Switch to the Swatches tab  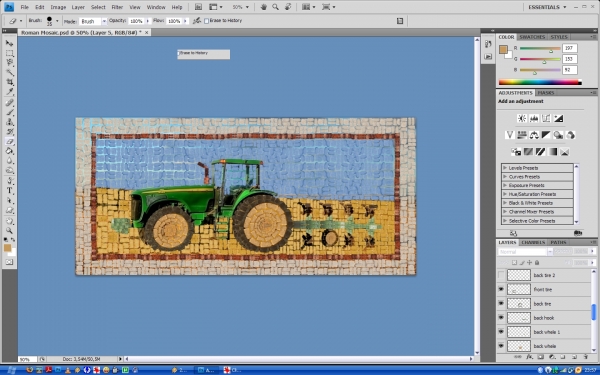tap(532, 37)
